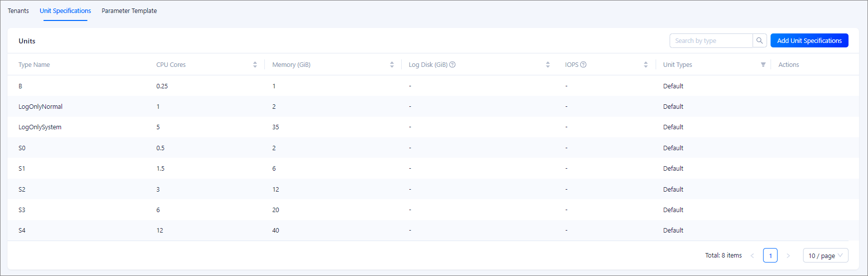Focus the Search by type field
The width and height of the screenshot is (868, 276).
tap(711, 41)
